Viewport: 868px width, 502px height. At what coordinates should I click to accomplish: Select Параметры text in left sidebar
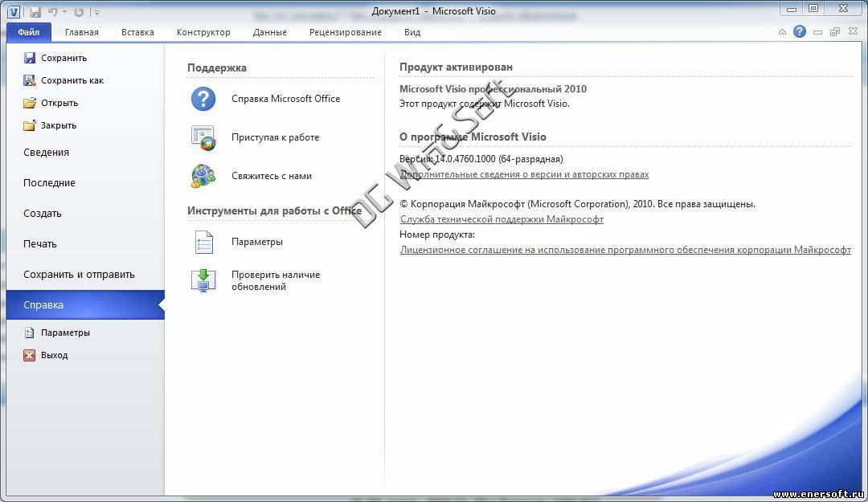pyautogui.click(x=65, y=333)
